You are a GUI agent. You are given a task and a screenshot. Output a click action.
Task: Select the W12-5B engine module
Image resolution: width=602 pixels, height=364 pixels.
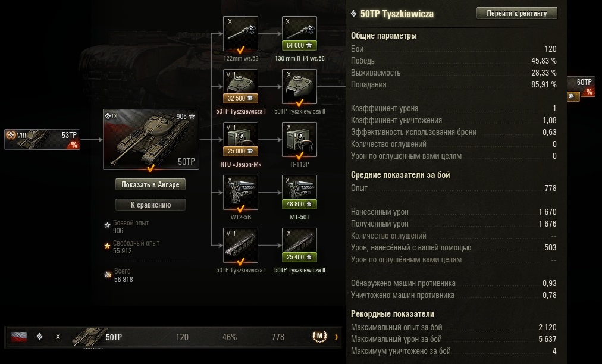click(240, 193)
